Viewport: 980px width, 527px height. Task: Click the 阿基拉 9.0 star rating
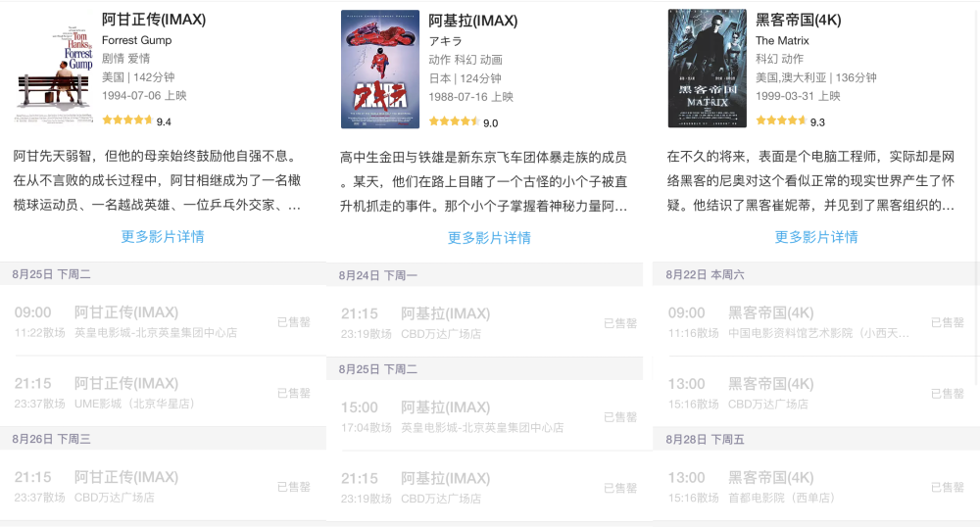(464, 121)
